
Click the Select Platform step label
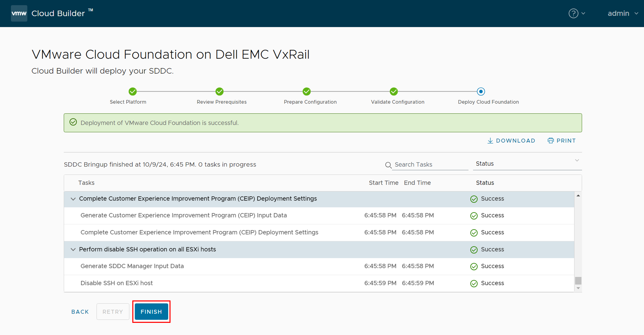tap(128, 102)
